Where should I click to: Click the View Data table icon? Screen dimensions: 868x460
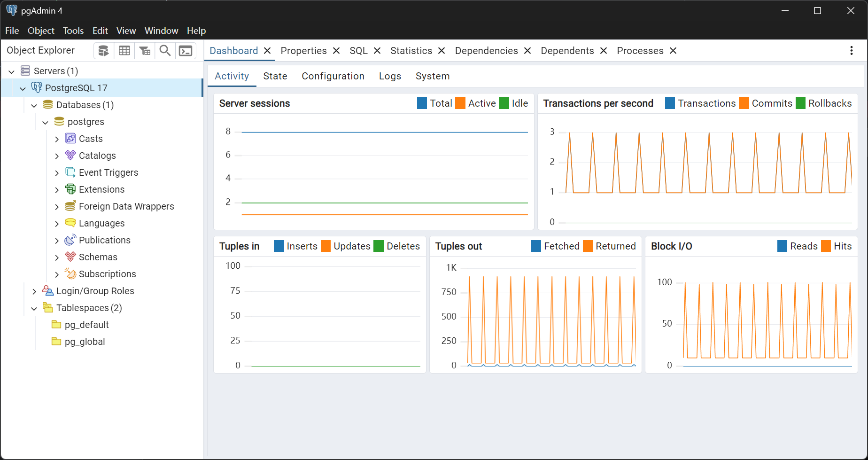[124, 51]
